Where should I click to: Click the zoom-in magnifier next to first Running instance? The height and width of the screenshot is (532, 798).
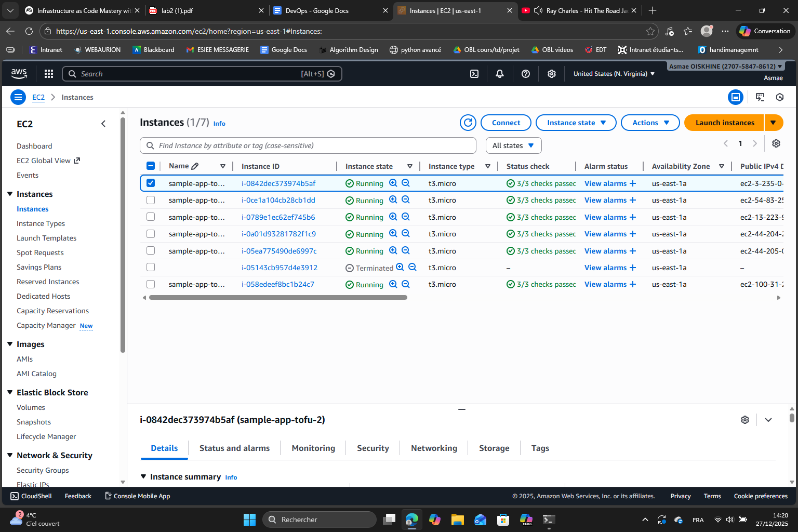pyautogui.click(x=393, y=183)
